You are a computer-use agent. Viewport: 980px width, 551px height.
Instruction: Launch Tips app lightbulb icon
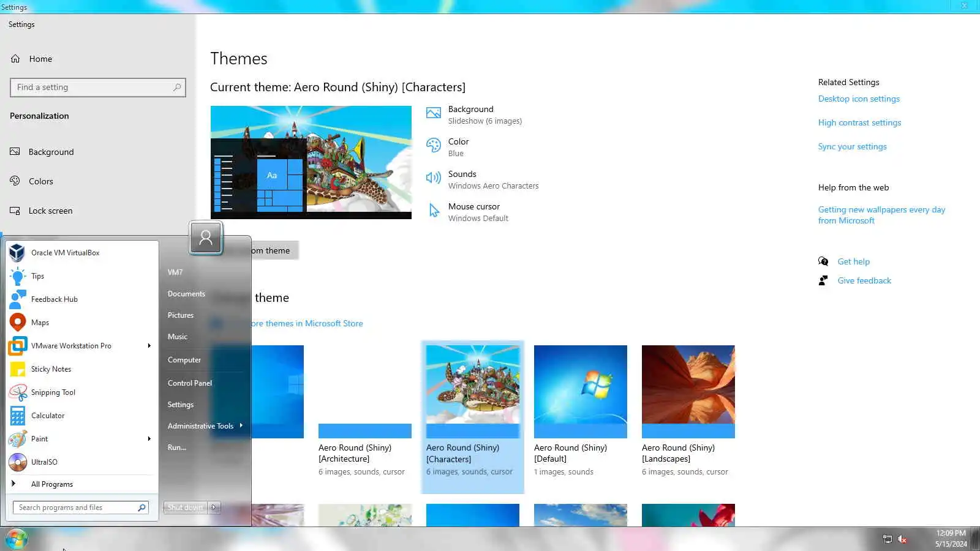(17, 276)
